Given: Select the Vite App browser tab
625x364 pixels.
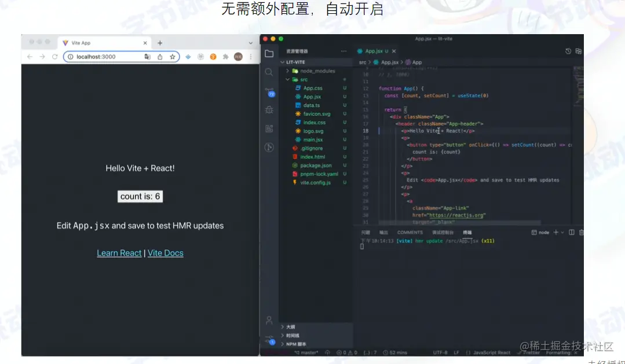Looking at the screenshot, I should pos(105,43).
